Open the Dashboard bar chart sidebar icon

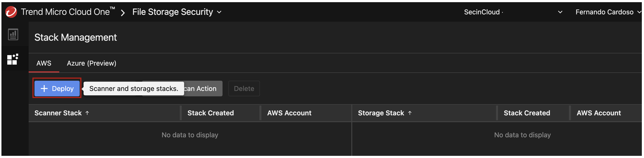(13, 34)
